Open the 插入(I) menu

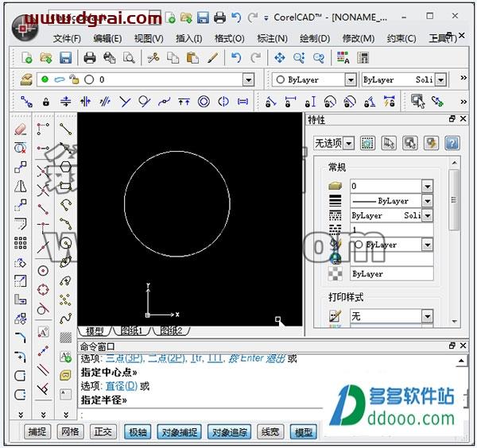point(189,39)
